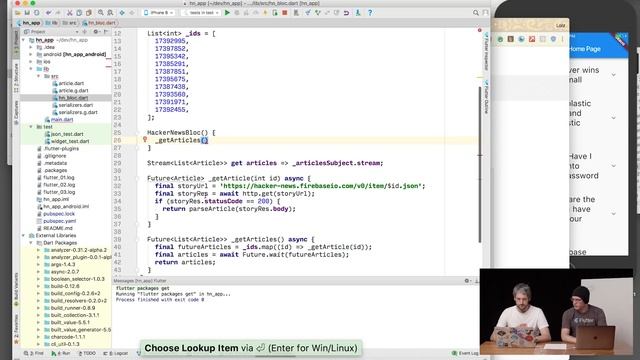Click the Project panel hide icon

[106, 31]
